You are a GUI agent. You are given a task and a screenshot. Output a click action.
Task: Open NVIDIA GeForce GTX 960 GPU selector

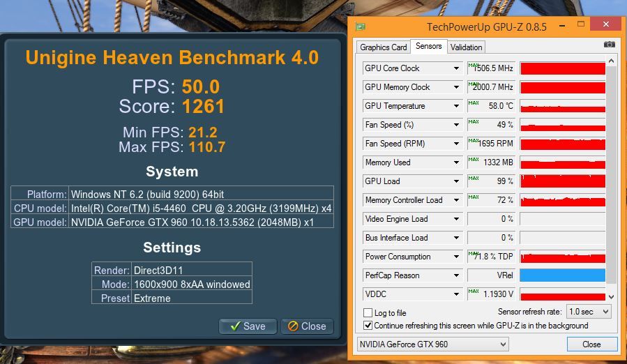point(432,344)
